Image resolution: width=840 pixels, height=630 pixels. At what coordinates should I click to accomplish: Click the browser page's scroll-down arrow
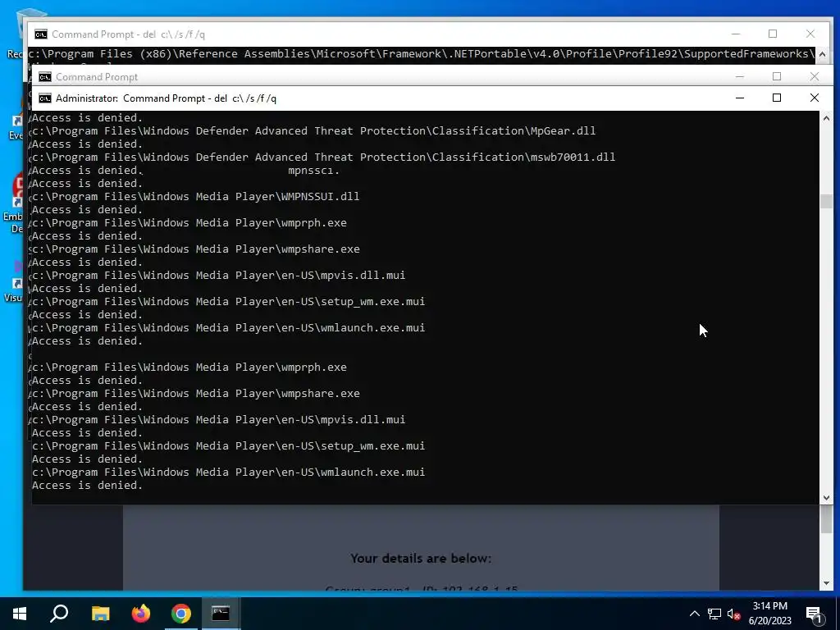pos(826,583)
